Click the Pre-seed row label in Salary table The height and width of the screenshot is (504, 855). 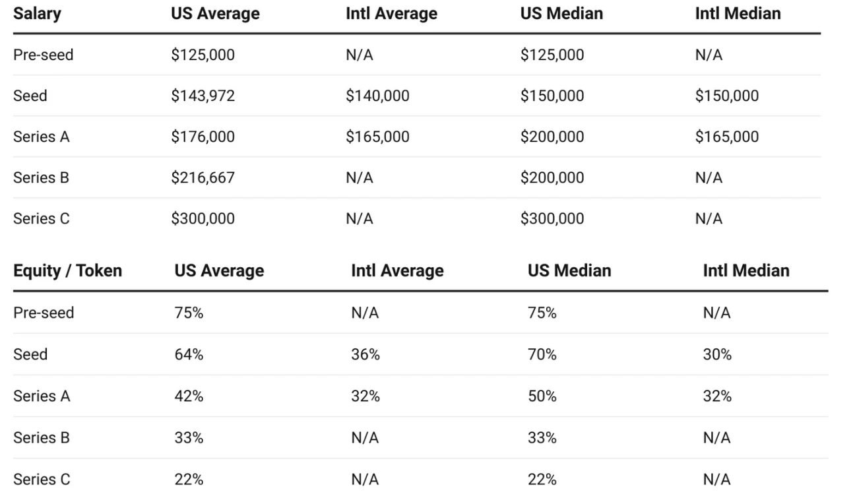(x=43, y=55)
